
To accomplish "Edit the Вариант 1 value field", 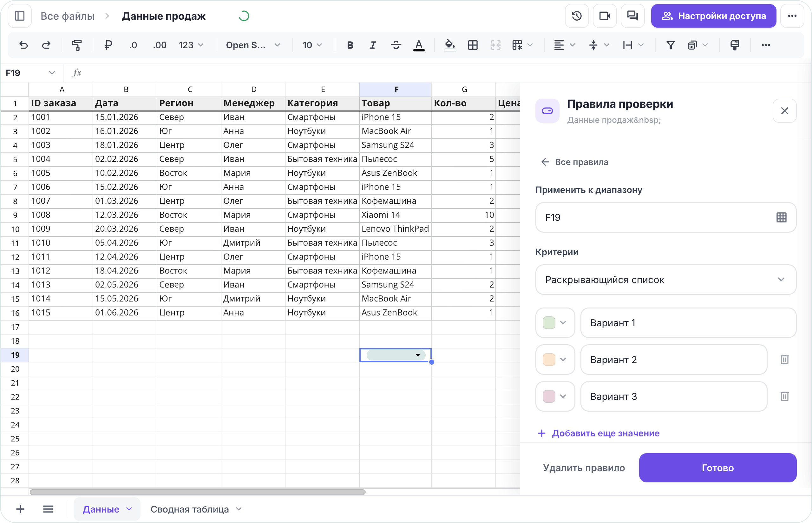I will click(689, 323).
